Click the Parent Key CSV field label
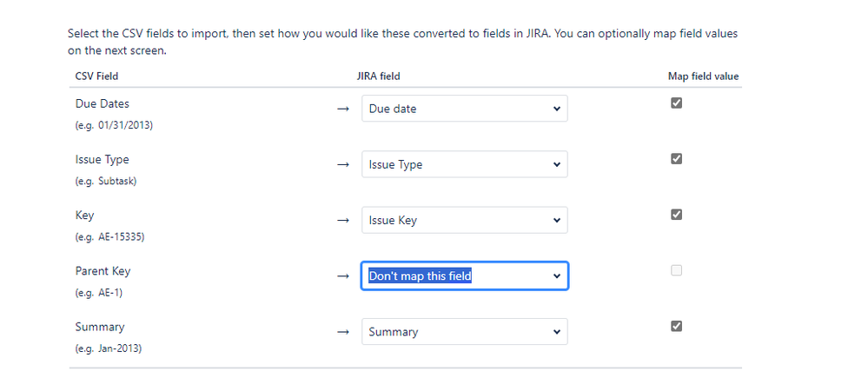Image resolution: width=868 pixels, height=385 pixels. pyautogui.click(x=103, y=271)
